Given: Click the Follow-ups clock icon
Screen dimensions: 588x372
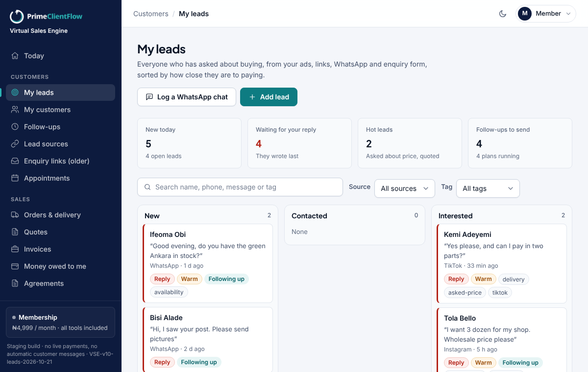Looking at the screenshot, I should (x=15, y=127).
